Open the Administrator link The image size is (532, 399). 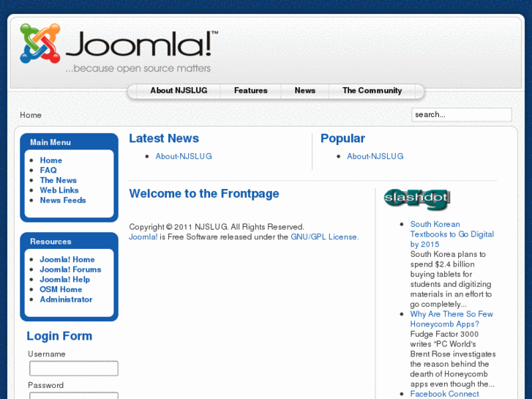[66, 299]
